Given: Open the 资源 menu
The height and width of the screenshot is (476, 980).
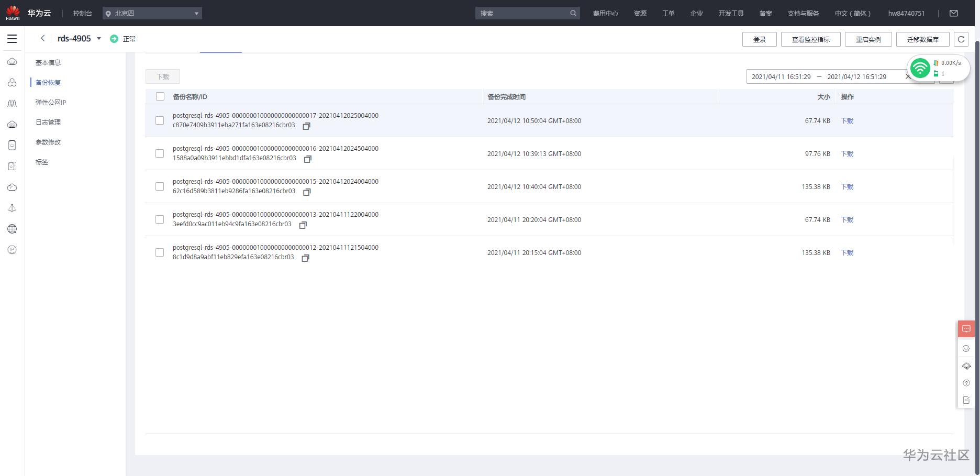Looking at the screenshot, I should point(640,13).
